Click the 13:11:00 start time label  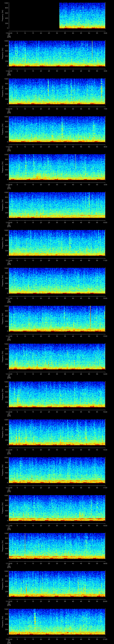point(9,298)
